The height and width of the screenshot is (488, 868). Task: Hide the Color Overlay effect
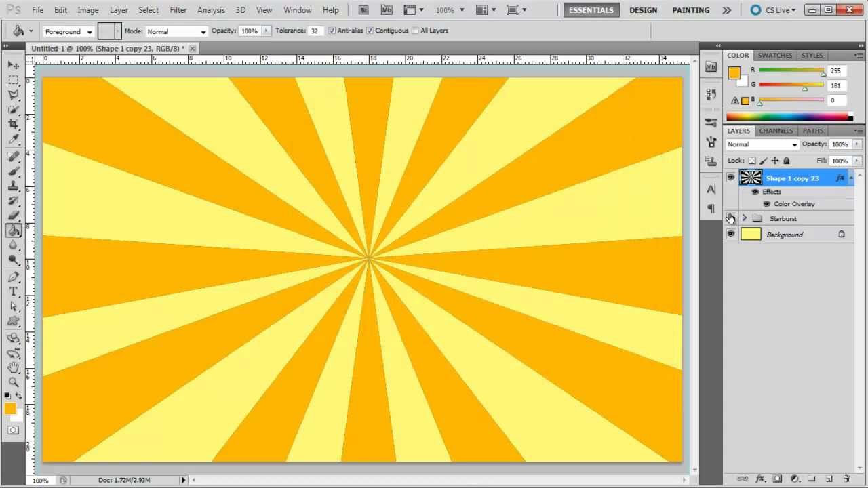click(x=766, y=204)
